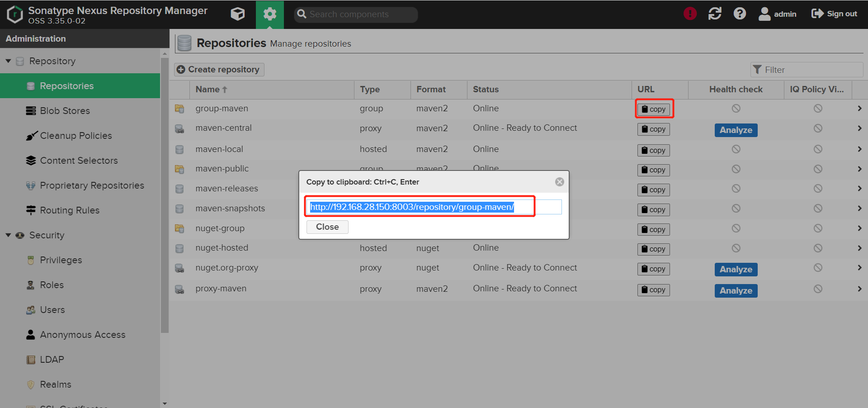Click sidebar scrollbar down arrow
This screenshot has height=408, width=868.
tap(165, 403)
